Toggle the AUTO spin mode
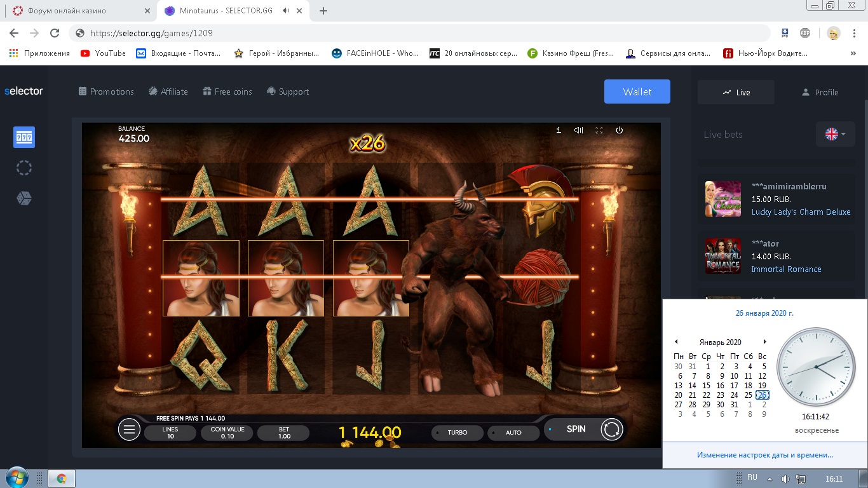 pos(512,433)
